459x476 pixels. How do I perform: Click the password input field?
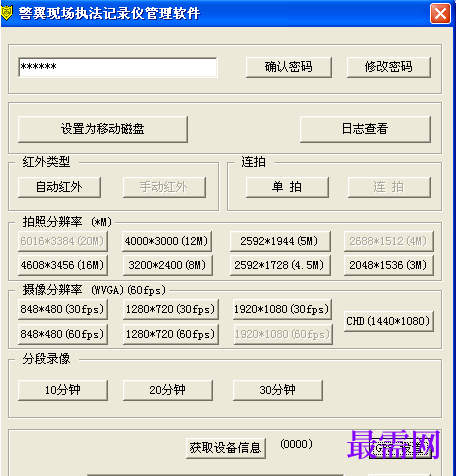tap(118, 67)
